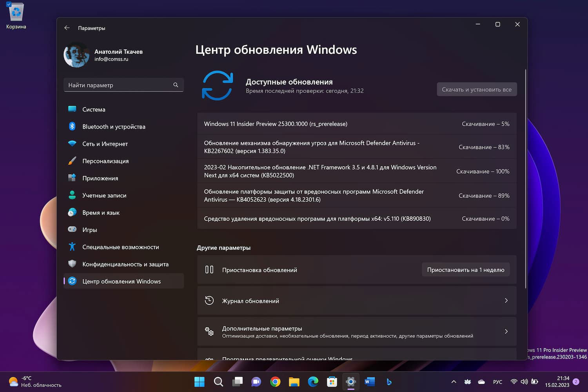The width and height of the screenshot is (588, 392).
Task: Select Система in the sidebar
Action: click(x=72, y=109)
